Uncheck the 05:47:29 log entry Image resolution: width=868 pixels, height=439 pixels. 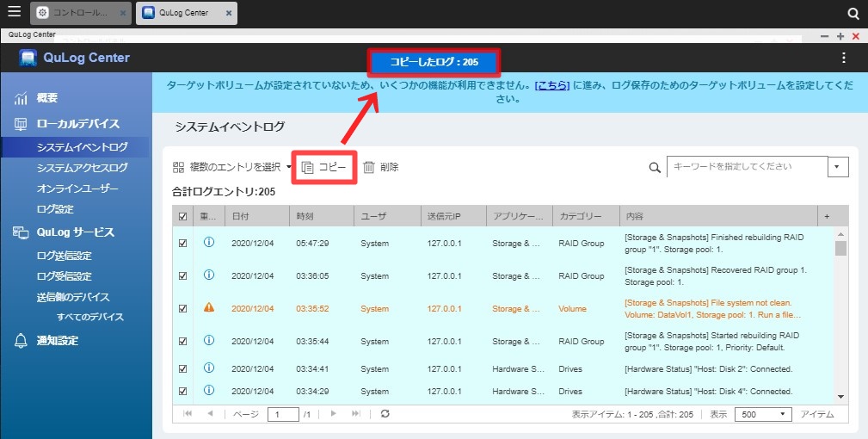[182, 244]
